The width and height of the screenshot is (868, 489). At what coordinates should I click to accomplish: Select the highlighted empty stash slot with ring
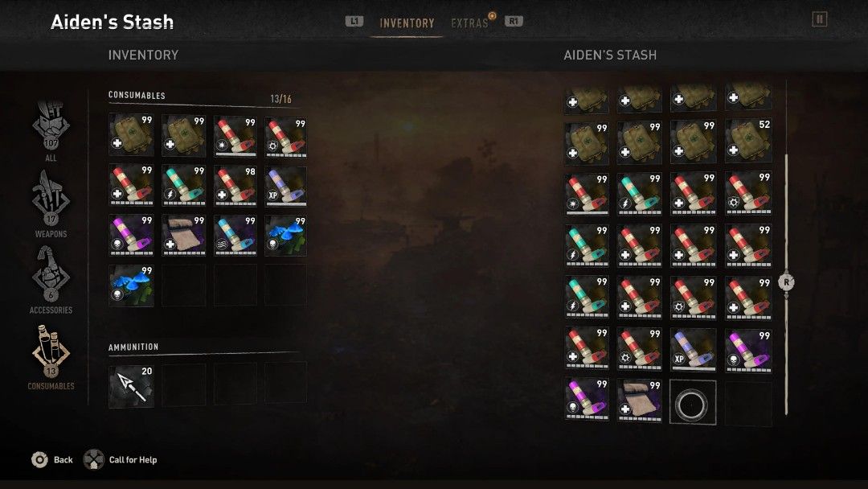click(x=693, y=402)
